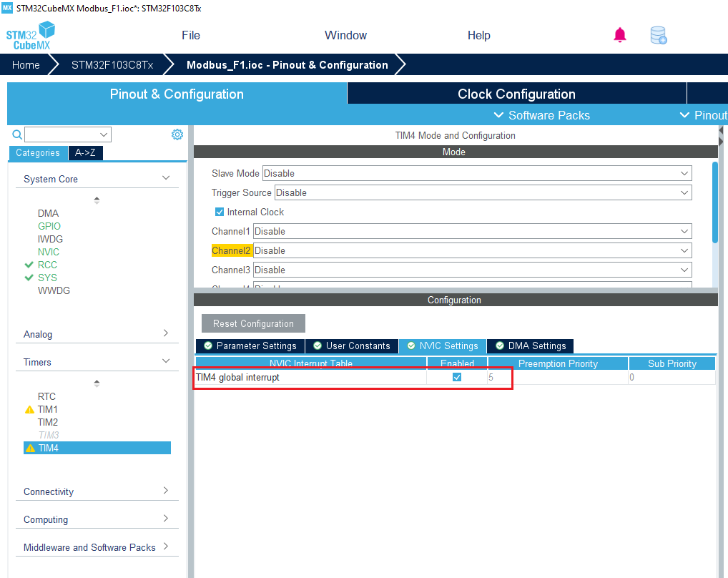Image resolution: width=728 pixels, height=578 pixels.
Task: Open the categories settings gear
Action: tap(177, 134)
